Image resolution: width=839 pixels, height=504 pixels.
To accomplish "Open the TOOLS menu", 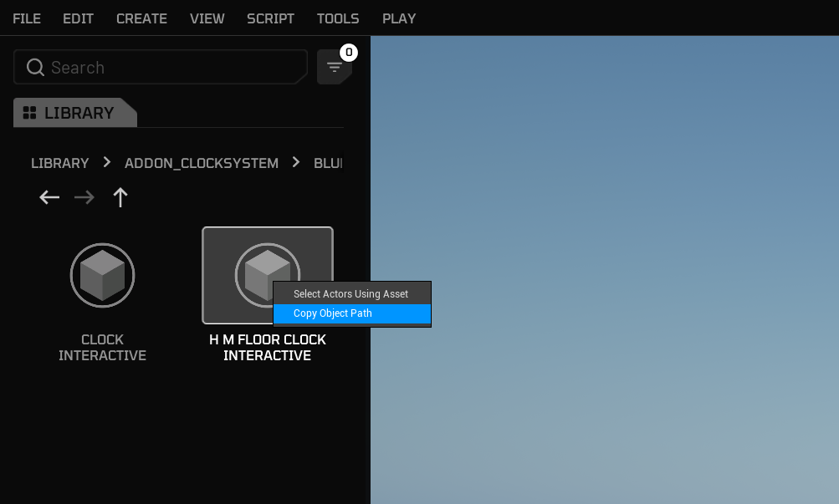I will [x=338, y=18].
